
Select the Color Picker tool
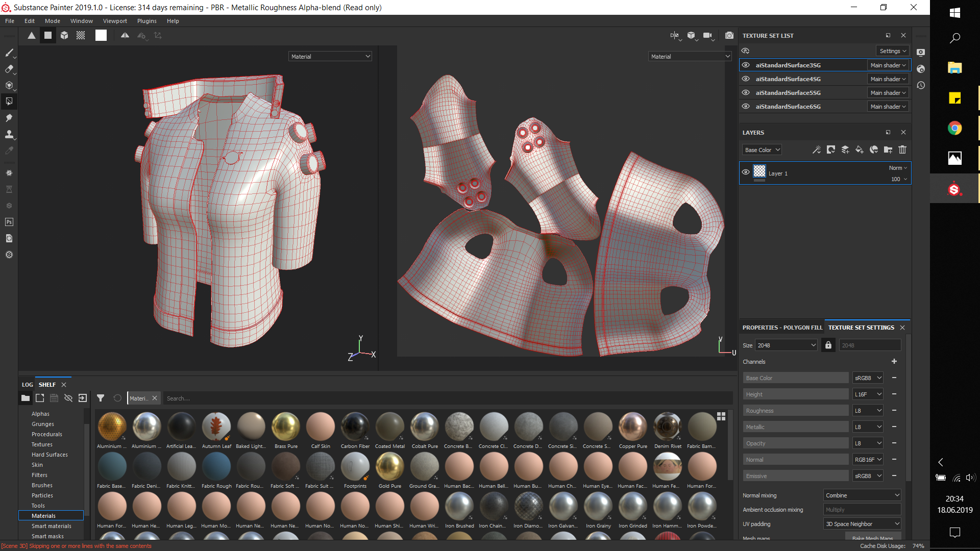[x=9, y=151]
